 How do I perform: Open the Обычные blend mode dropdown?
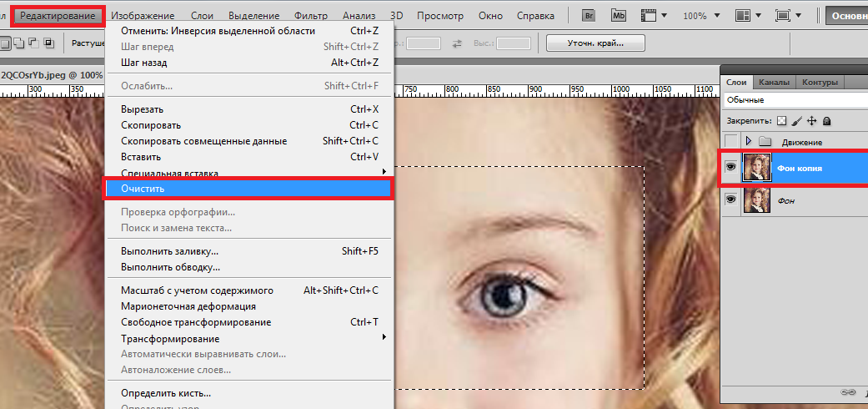point(795,100)
